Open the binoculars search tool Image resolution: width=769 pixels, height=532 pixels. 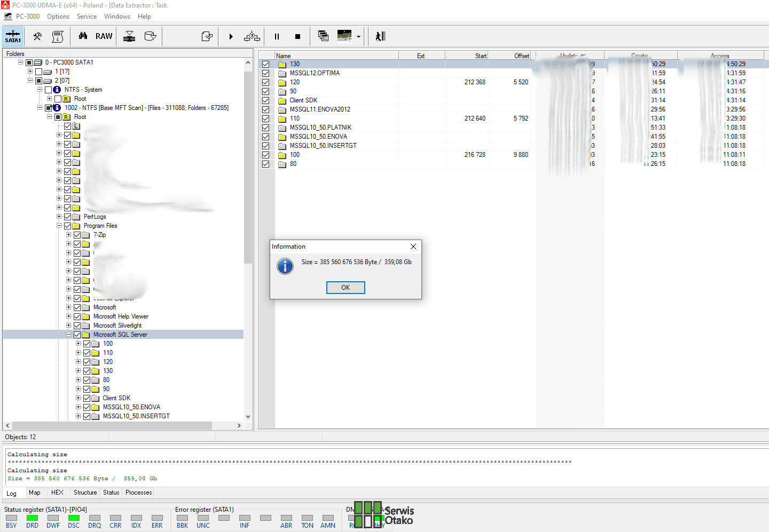(x=83, y=36)
